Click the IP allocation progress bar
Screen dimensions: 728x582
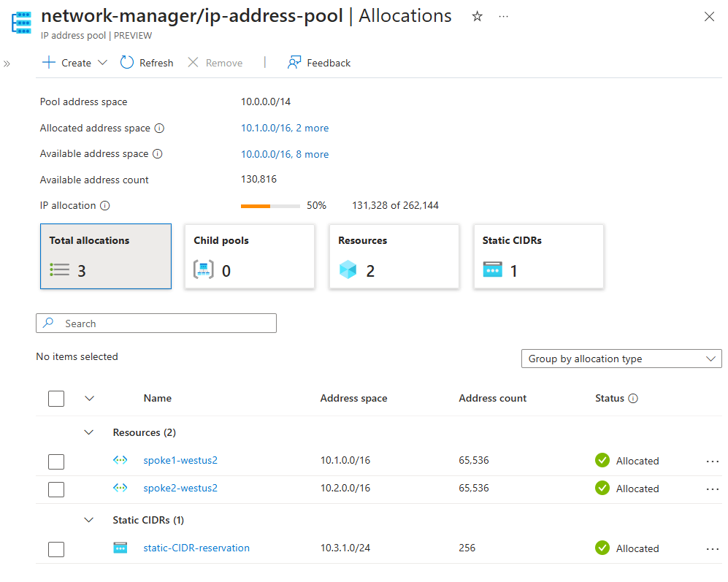coord(270,206)
